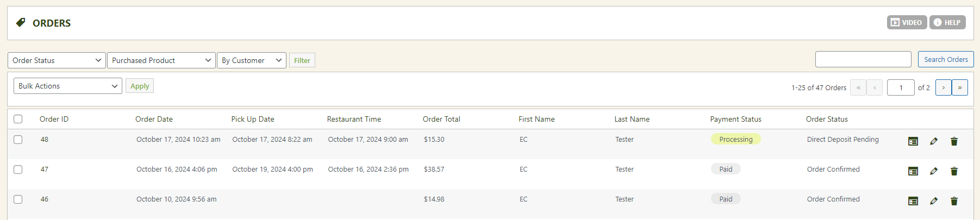The height and width of the screenshot is (220, 980).
Task: Sort by Order Total column header
Action: tap(441, 119)
